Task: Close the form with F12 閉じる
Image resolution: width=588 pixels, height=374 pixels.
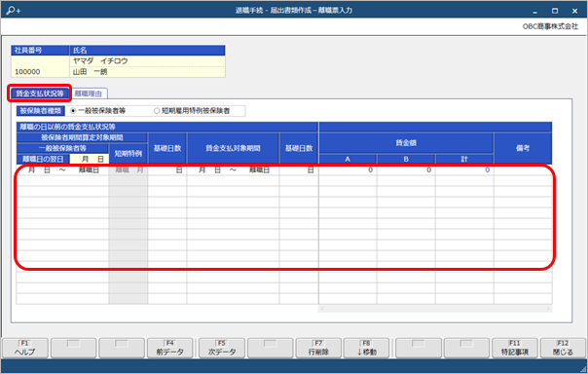Action: (563, 348)
